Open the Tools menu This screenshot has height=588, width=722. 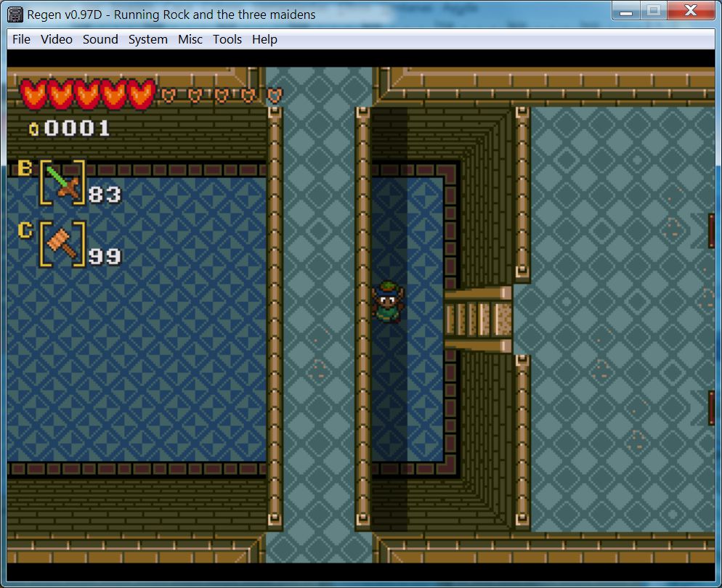227,39
